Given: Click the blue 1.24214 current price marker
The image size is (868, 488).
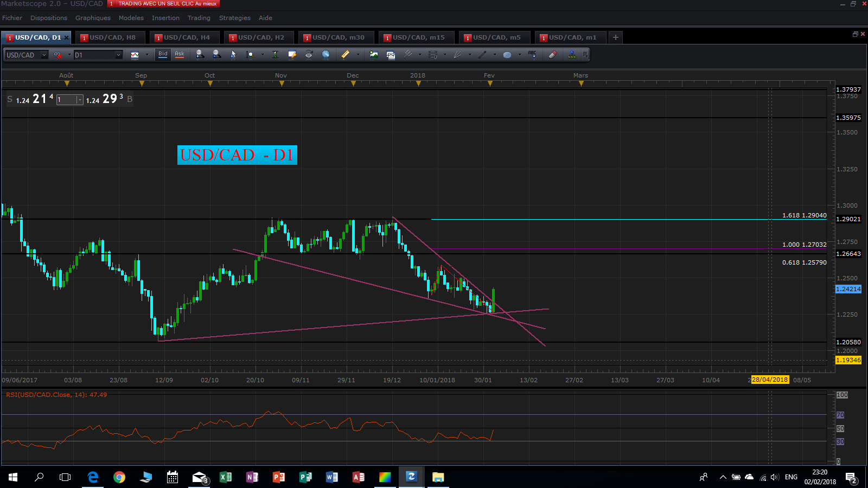Looking at the screenshot, I should (x=848, y=289).
